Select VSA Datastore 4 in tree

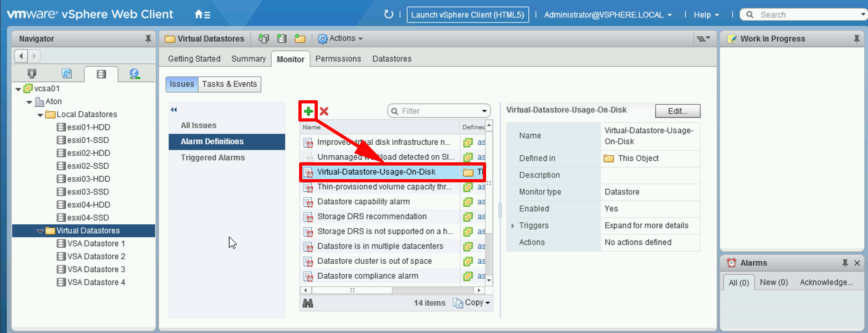91,283
